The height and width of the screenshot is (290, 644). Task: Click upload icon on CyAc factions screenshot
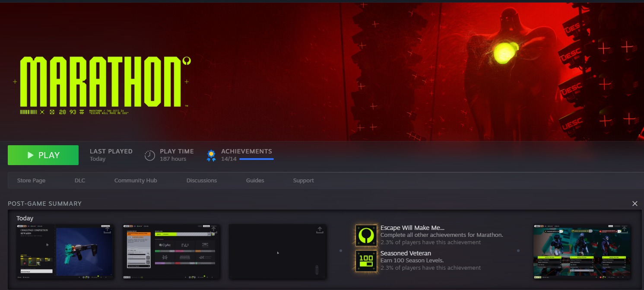pyautogui.click(x=213, y=230)
